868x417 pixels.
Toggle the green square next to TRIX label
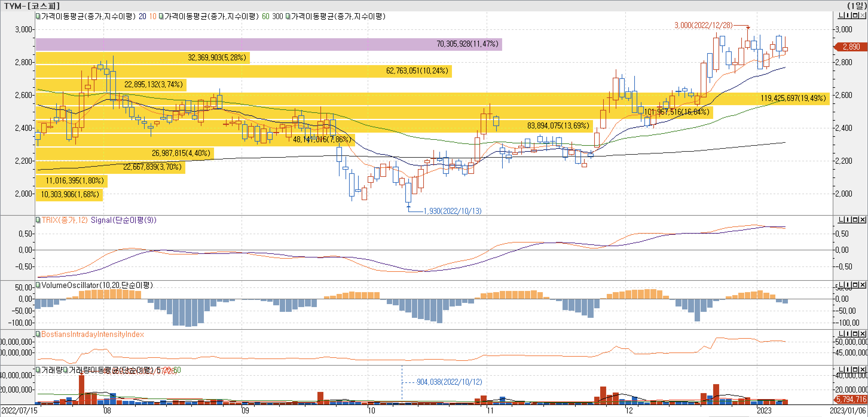(x=38, y=220)
